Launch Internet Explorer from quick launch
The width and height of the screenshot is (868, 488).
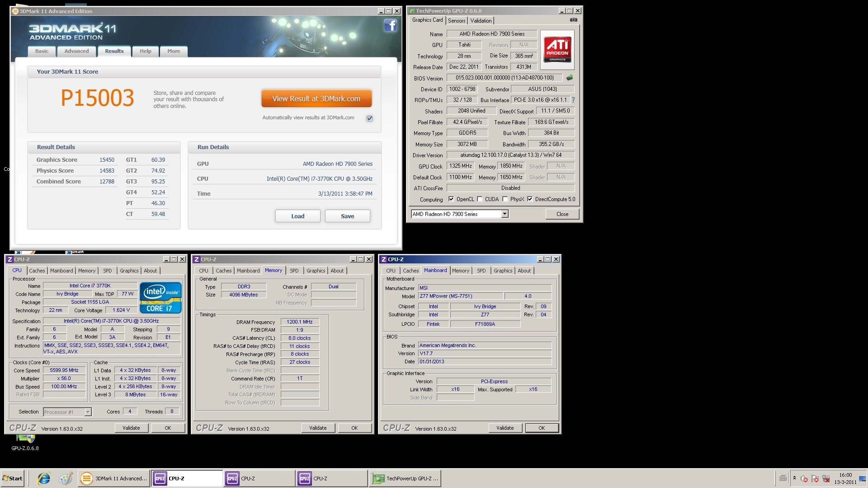pos(44,479)
